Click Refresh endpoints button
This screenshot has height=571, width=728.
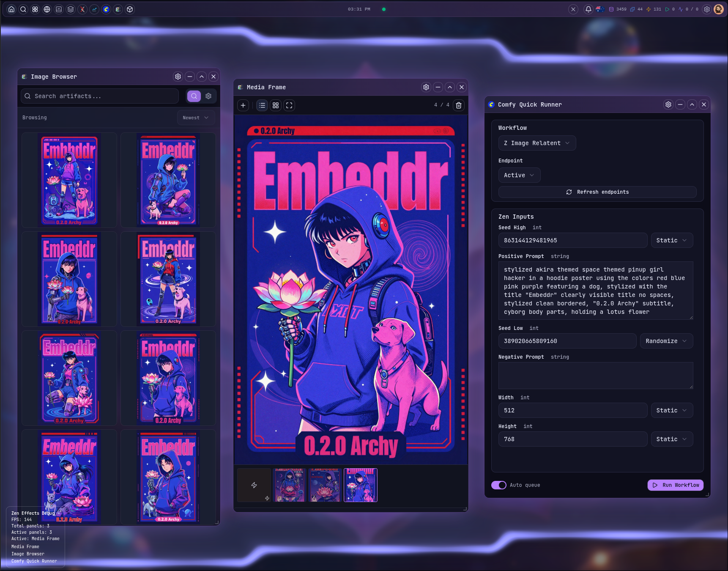597,192
